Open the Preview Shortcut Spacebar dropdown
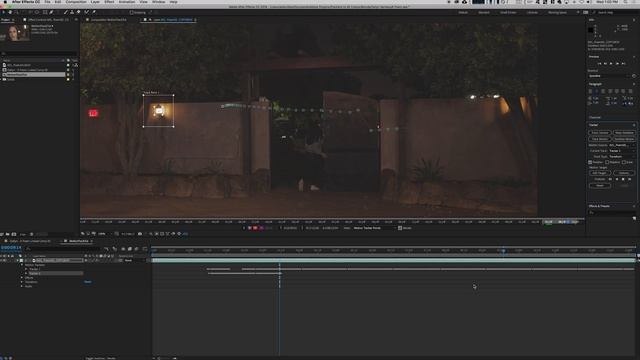The image size is (640, 360). point(609,76)
